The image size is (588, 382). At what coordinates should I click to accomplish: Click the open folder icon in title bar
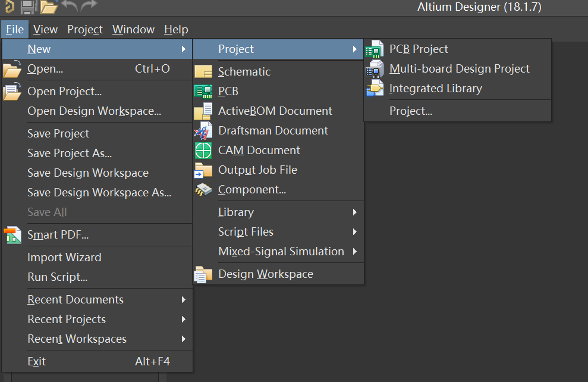click(x=49, y=7)
